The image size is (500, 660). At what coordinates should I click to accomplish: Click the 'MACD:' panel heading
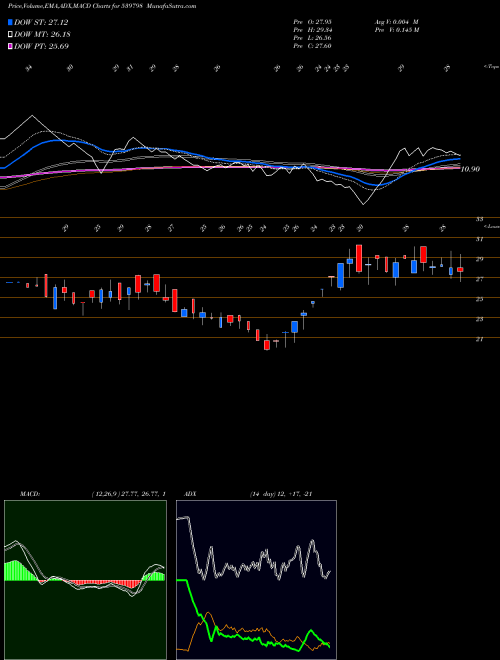(29, 494)
